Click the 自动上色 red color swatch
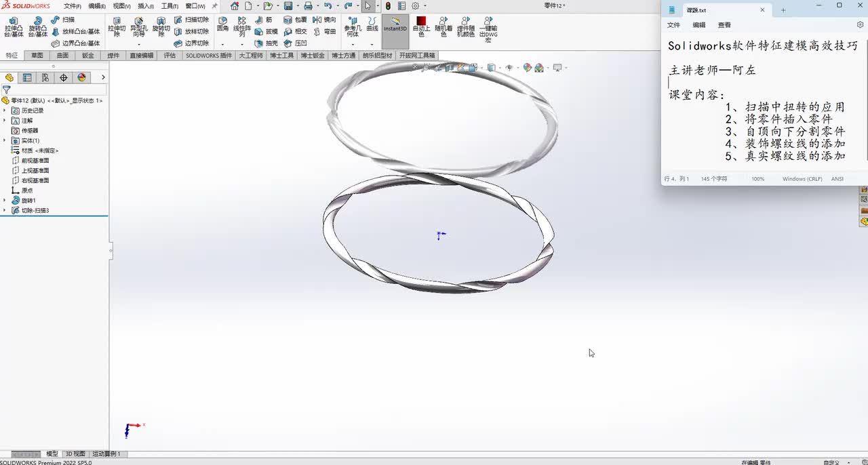The image size is (868, 465). (421, 21)
